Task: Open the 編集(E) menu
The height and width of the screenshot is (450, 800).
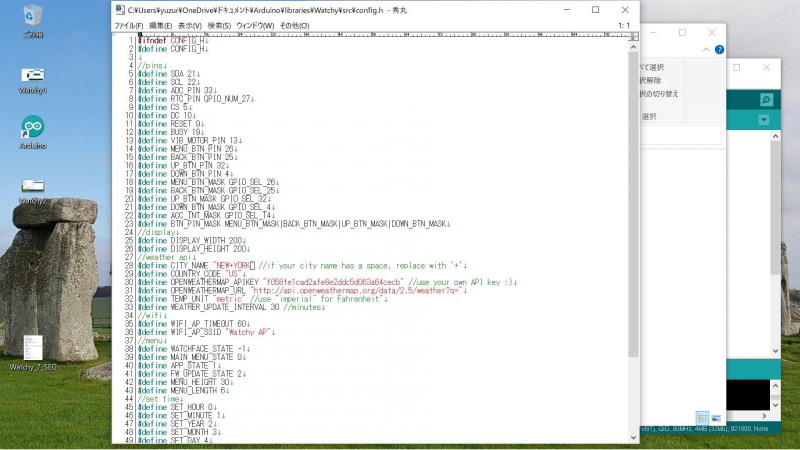Action: 160,26
